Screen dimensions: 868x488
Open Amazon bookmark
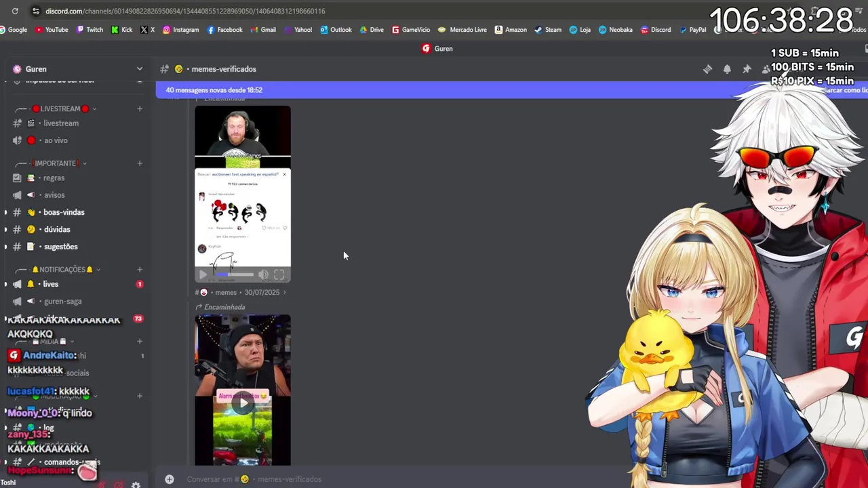point(511,30)
